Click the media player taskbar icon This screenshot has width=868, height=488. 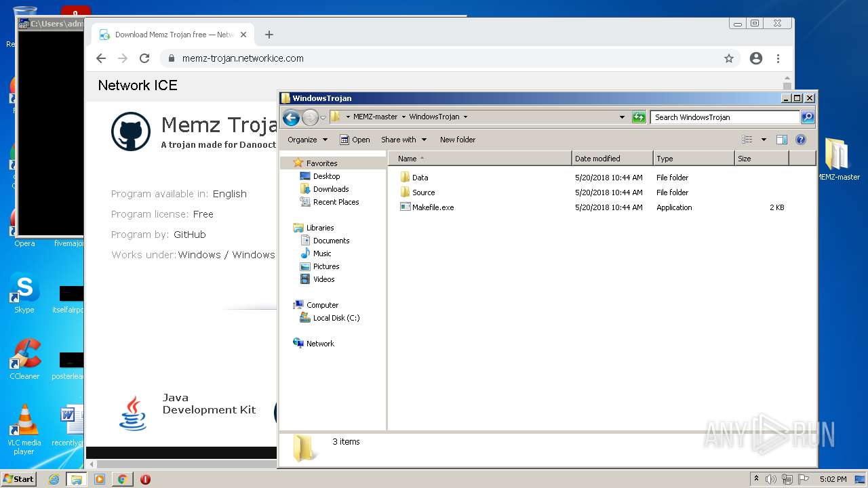pos(99,479)
